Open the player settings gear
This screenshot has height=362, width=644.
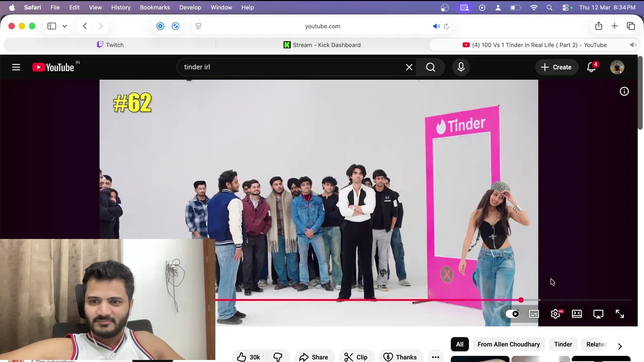pyautogui.click(x=555, y=314)
